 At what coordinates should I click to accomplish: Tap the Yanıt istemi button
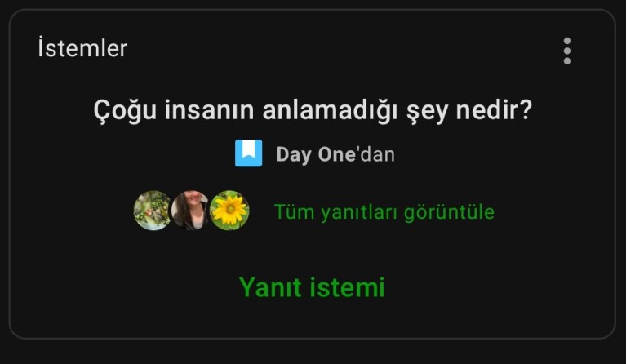(312, 287)
